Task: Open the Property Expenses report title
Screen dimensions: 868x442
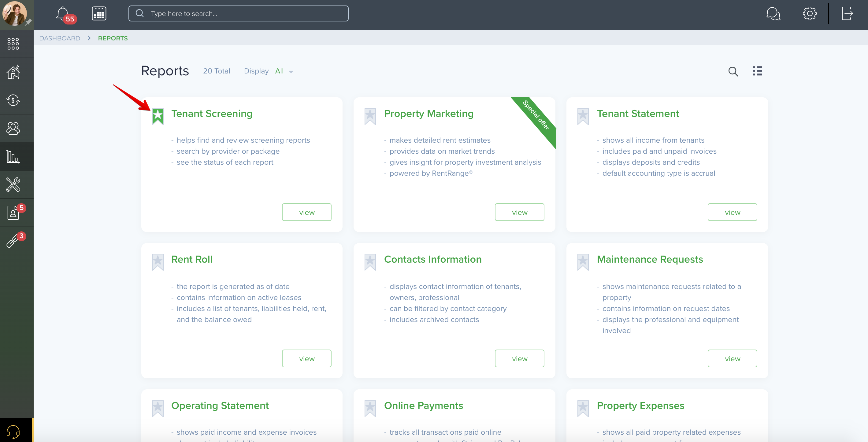Action: (x=640, y=406)
